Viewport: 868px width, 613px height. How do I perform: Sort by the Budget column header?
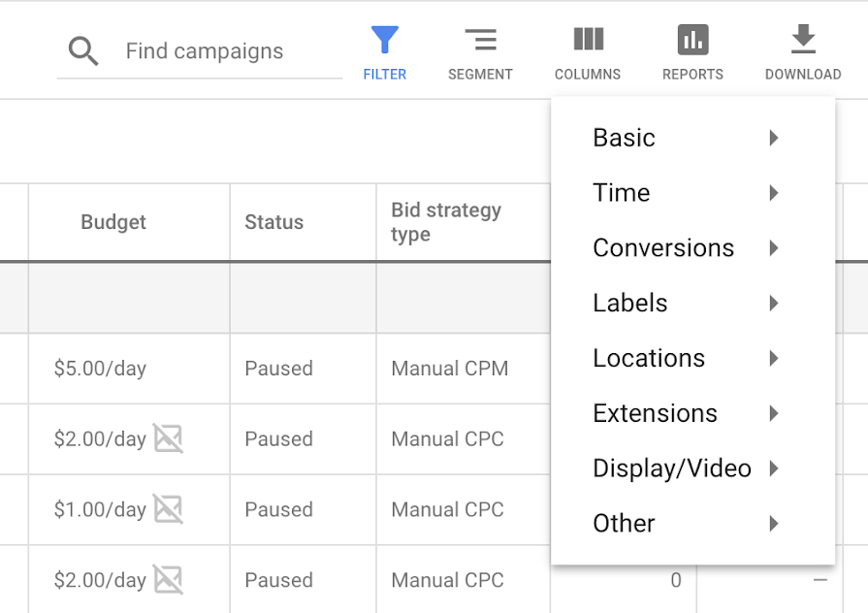(113, 222)
